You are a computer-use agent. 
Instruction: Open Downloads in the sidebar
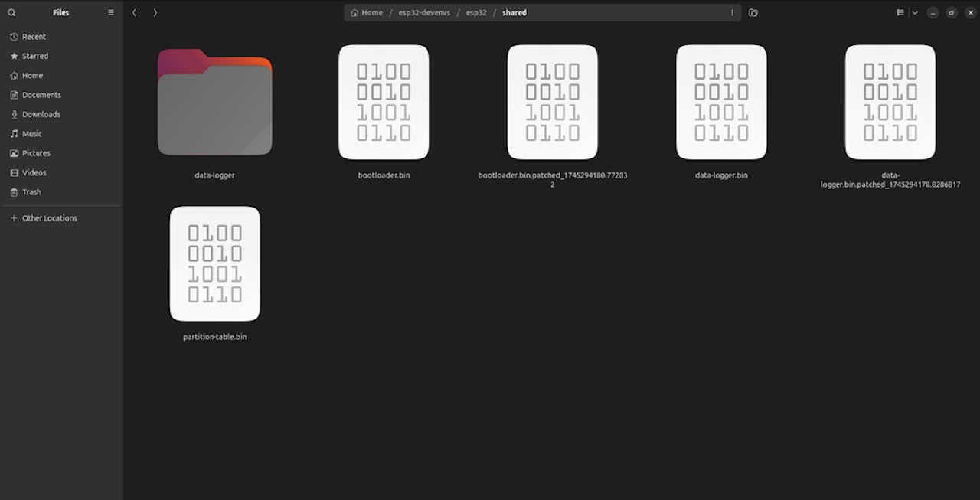point(61,114)
